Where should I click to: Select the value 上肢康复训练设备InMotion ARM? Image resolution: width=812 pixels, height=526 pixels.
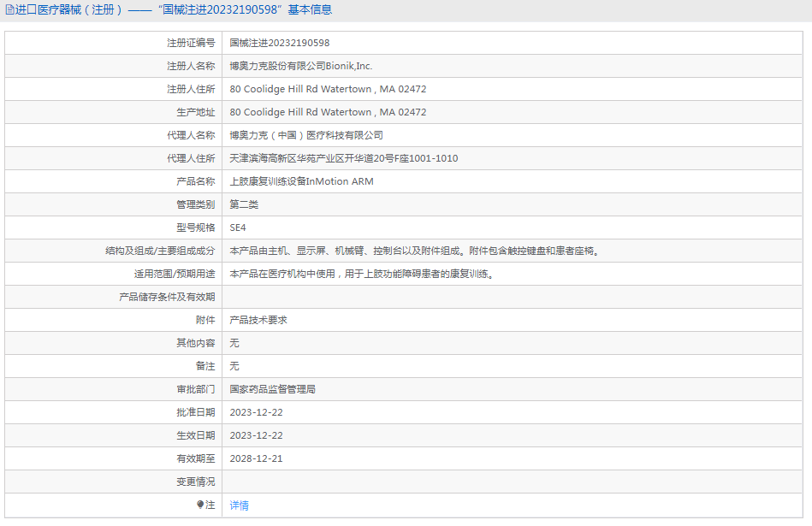302,181
